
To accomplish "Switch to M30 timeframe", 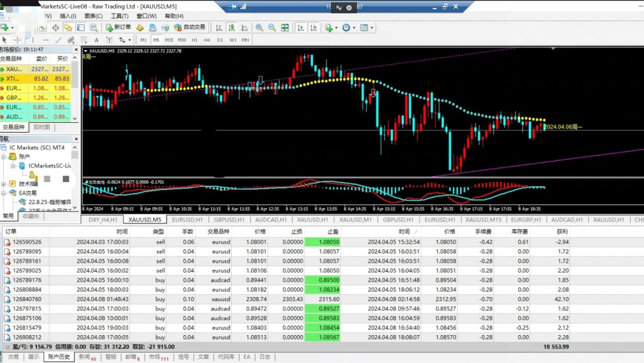I will click(x=182, y=40).
